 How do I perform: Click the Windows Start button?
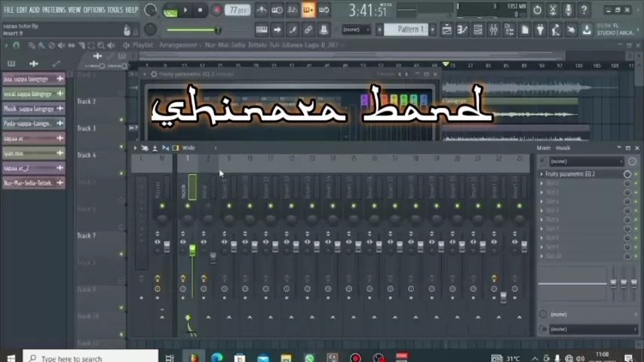[11, 357]
